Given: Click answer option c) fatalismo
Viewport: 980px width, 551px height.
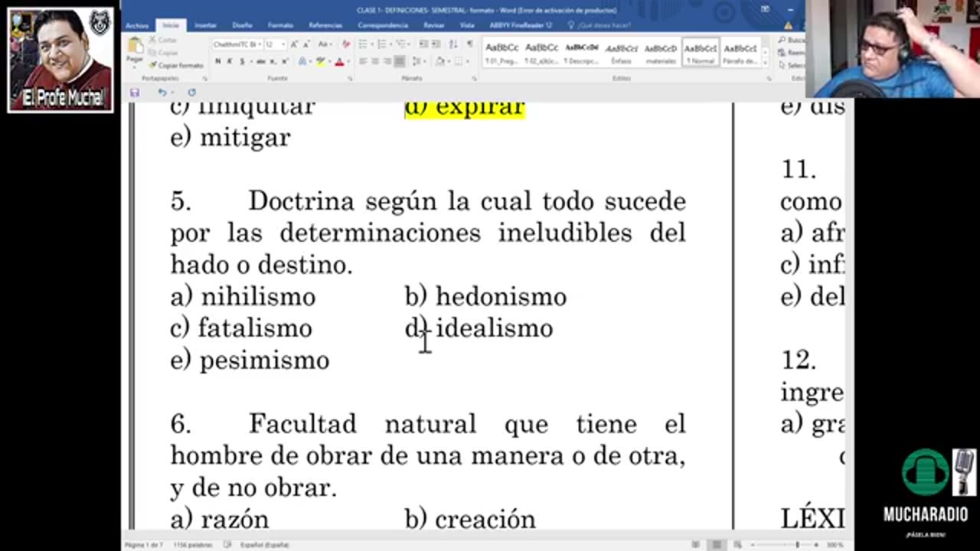Looking at the screenshot, I should [x=241, y=328].
